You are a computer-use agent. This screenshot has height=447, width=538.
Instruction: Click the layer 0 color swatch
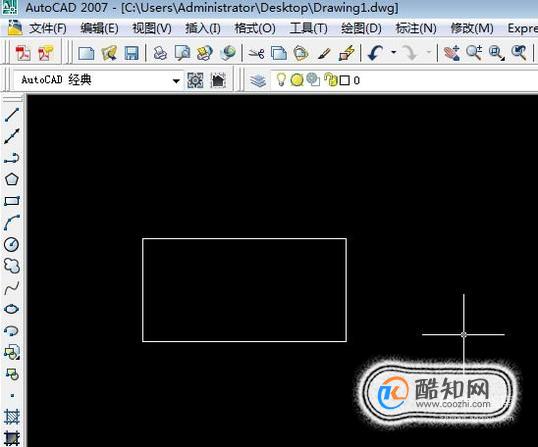(x=344, y=81)
